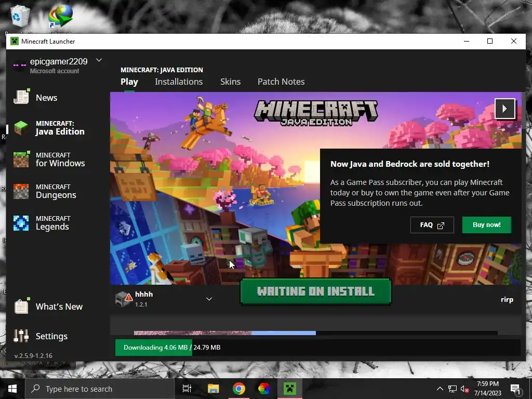Viewport: 532px width, 399px height.
Task: Open Minecraft Legends label in the sidebar
Action: click(x=53, y=223)
